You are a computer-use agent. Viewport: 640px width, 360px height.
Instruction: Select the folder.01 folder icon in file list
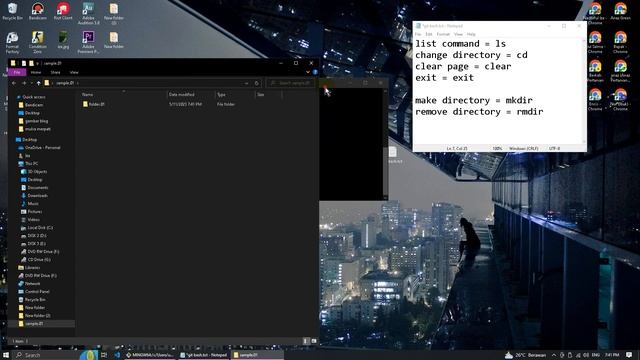(85, 104)
